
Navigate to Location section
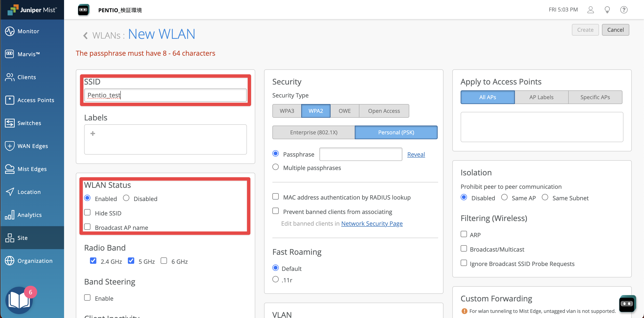28,192
